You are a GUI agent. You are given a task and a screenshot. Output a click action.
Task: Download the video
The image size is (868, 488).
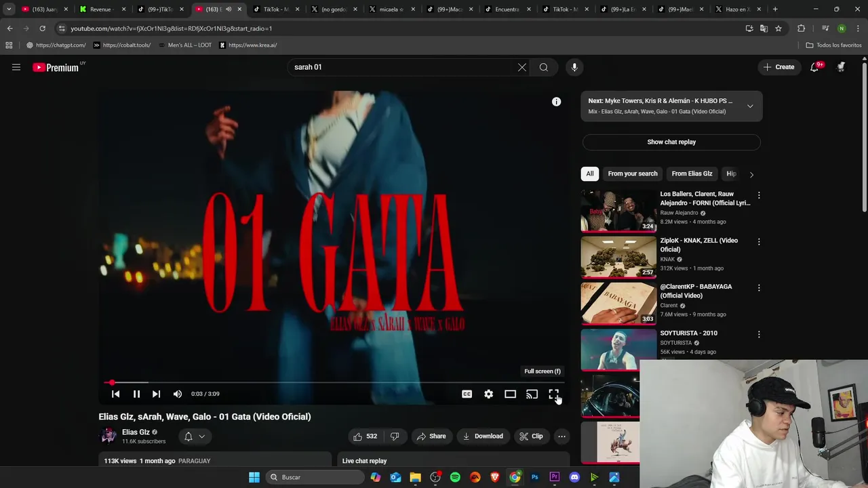tap(483, 436)
